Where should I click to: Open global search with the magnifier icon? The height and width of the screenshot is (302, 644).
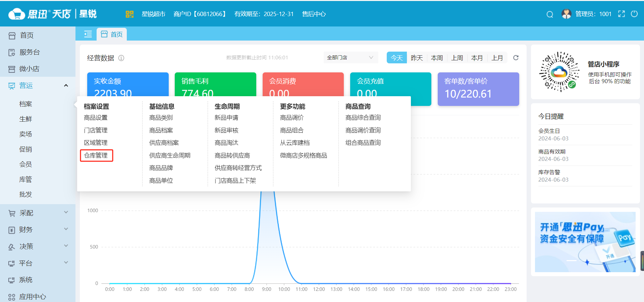click(x=549, y=14)
